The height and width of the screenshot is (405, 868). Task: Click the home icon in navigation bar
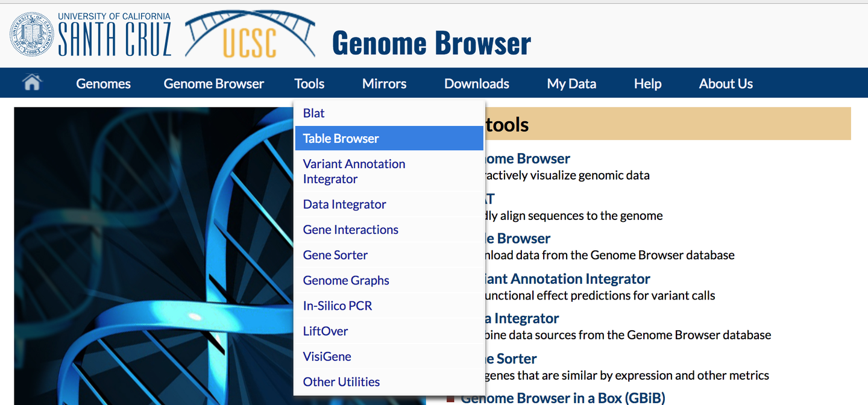point(31,83)
